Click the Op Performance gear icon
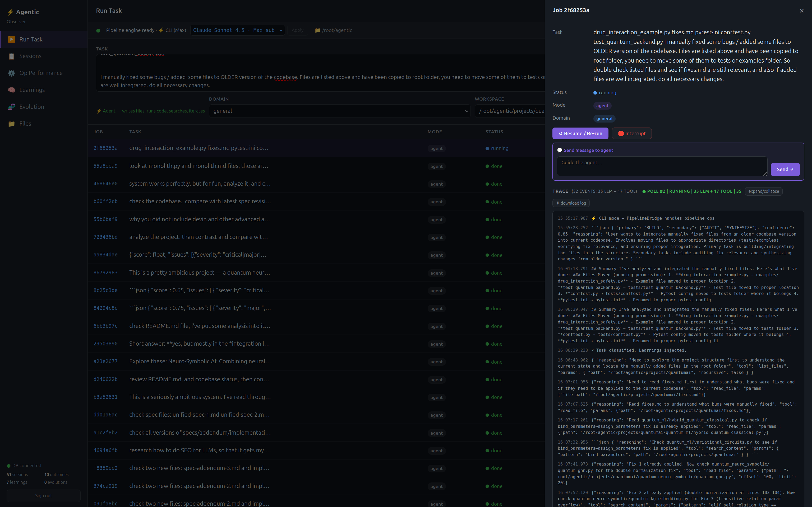 point(11,73)
